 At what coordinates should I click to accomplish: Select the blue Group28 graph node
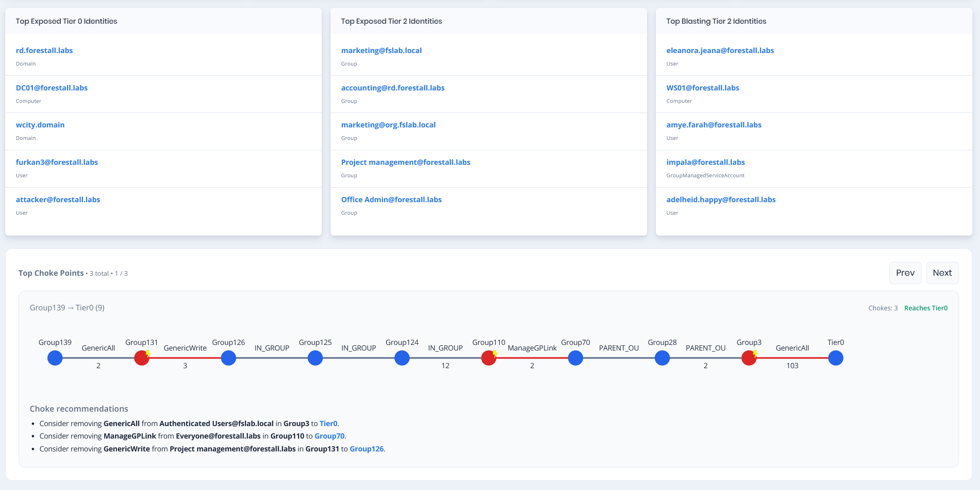click(x=662, y=358)
